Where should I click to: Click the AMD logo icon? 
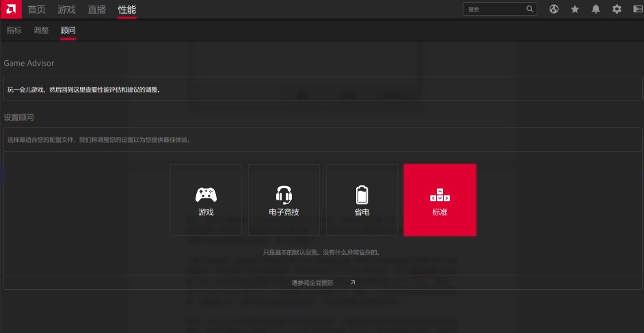coord(11,9)
